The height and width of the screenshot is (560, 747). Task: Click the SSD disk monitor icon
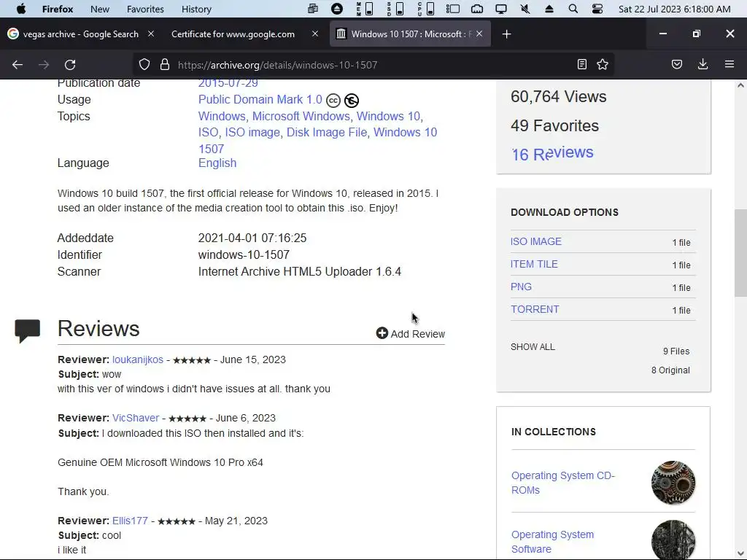[395, 9]
